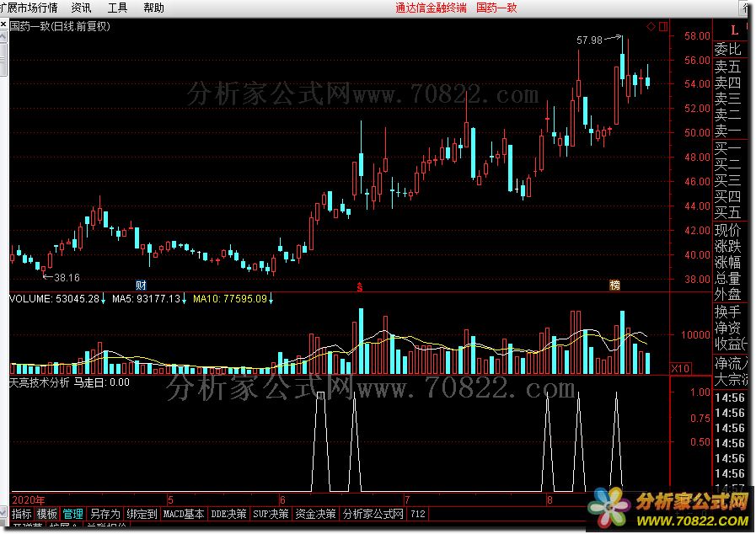Click the 国药一致(日线.前复权) chart title
Screen dimensions: 756x534
tap(60, 26)
